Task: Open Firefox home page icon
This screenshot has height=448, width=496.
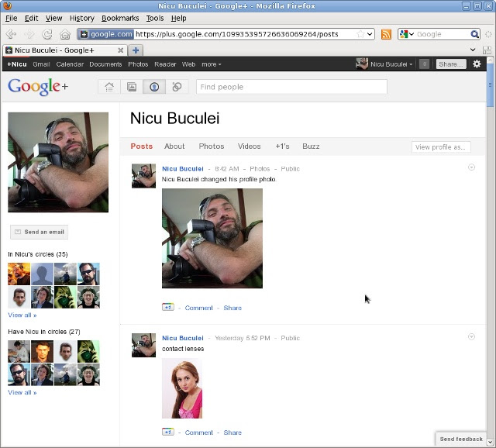Action: (x=65, y=34)
